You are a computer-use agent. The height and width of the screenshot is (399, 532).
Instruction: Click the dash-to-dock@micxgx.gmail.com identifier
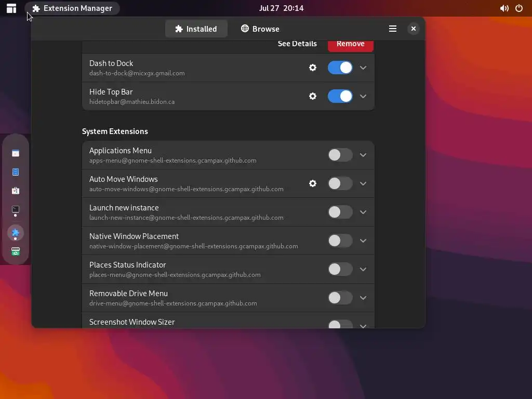(x=137, y=73)
